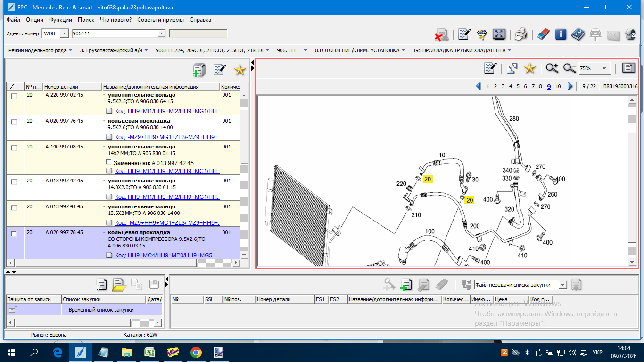Click transfer icon left of file transfer dropdown
Screen dimensions: 644x362
[x=467, y=284]
